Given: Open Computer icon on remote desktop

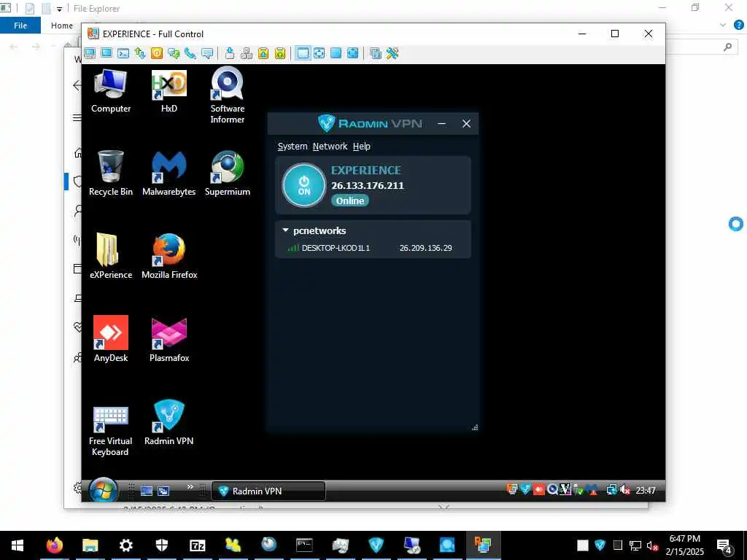Looking at the screenshot, I should pos(111,91).
